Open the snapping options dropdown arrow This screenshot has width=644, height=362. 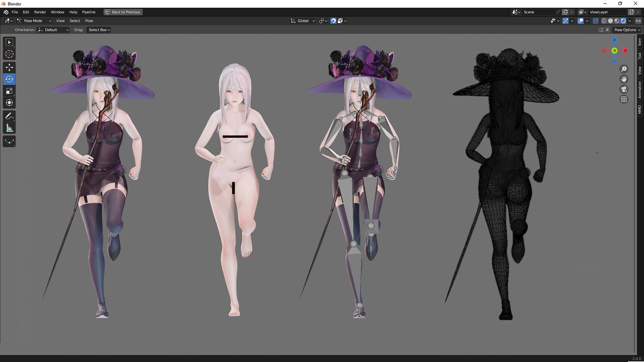342,21
